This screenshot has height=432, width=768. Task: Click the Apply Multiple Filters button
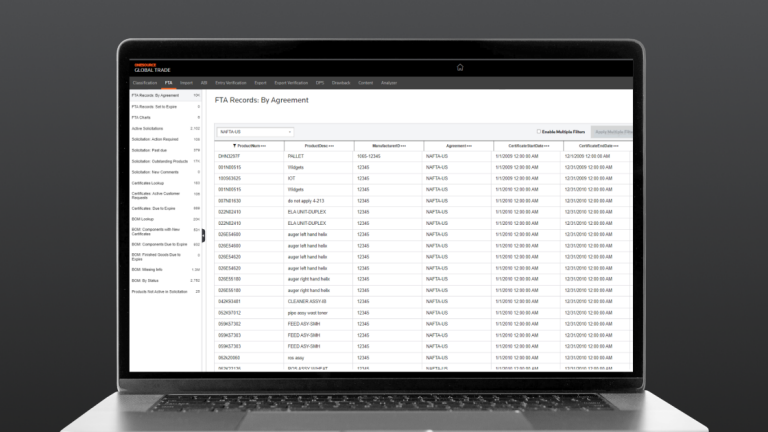(x=612, y=131)
